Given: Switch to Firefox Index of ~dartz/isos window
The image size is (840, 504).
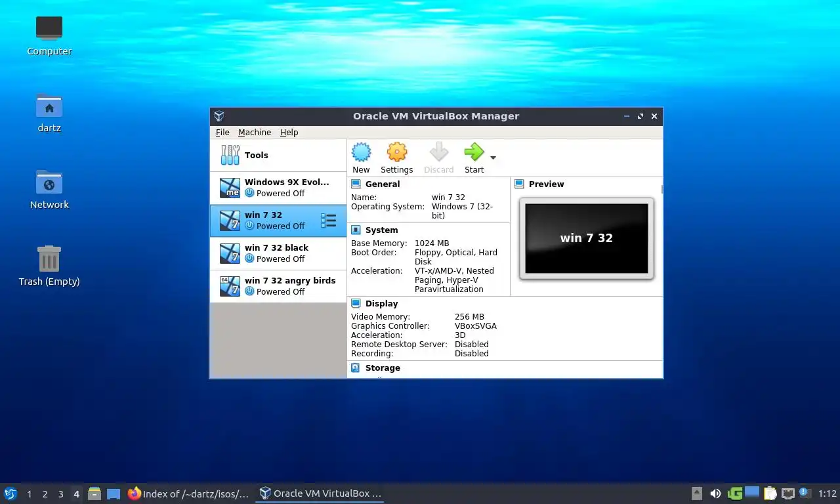Looking at the screenshot, I should pyautogui.click(x=189, y=493).
